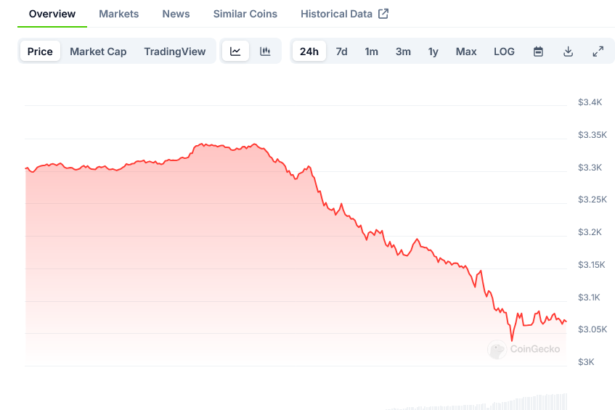Switch chart to TradingView
This screenshot has width=615, height=410.
(x=176, y=51)
